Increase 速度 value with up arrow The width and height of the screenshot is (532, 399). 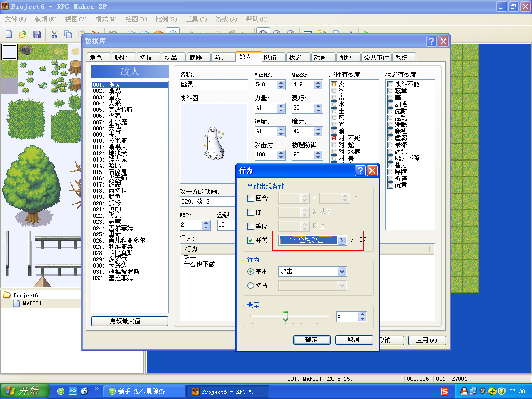click(281, 129)
